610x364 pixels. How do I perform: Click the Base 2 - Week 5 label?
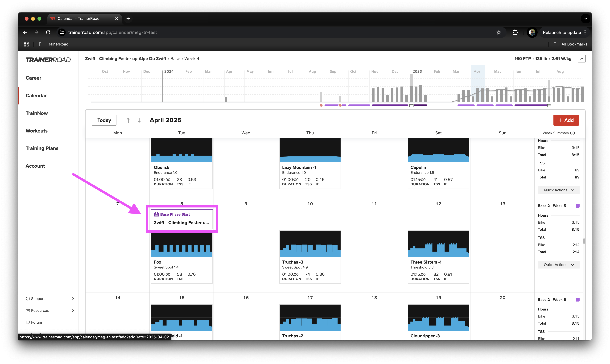tap(552, 206)
